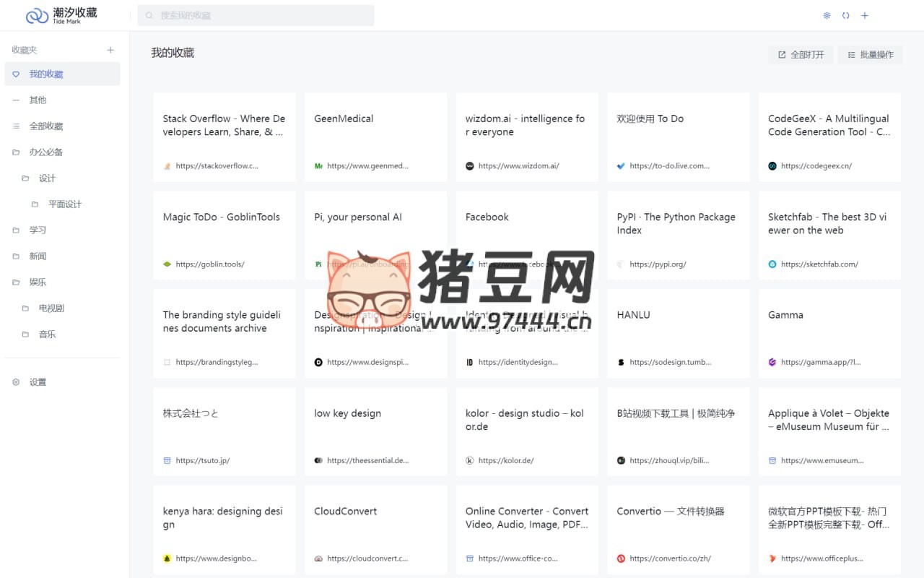
Task: Click the Tide Mark logo icon
Action: 36,14
